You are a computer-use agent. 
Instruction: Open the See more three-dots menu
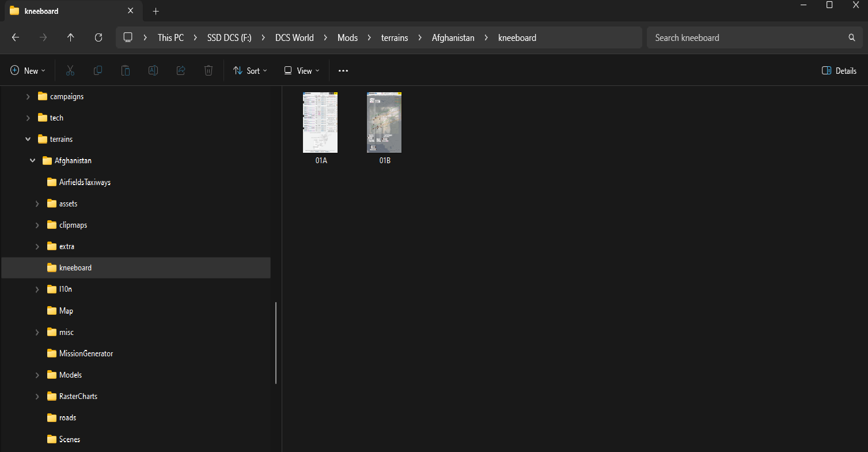(x=343, y=70)
